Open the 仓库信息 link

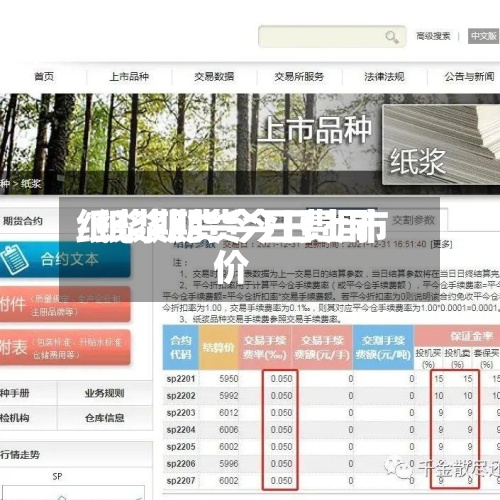coord(104,418)
